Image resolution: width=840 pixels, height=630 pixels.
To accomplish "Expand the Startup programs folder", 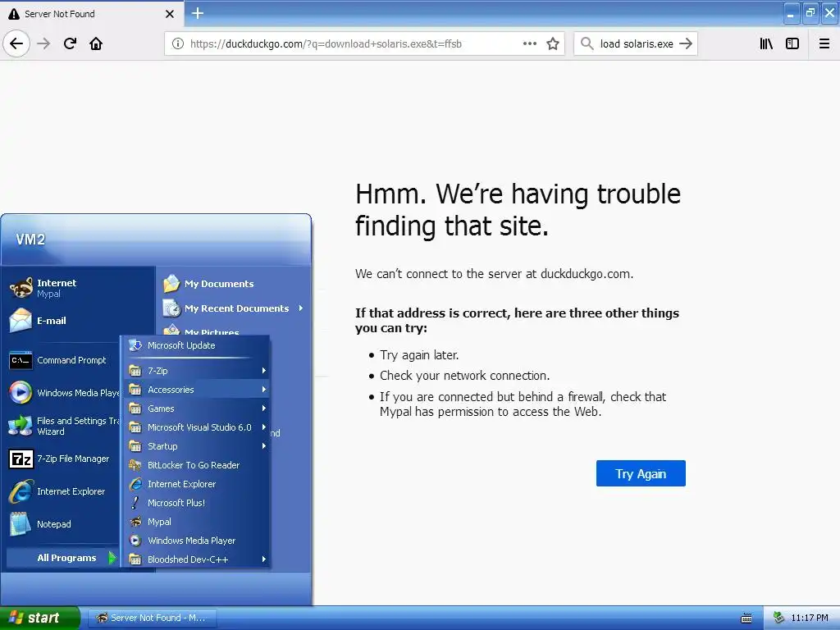I will (195, 446).
